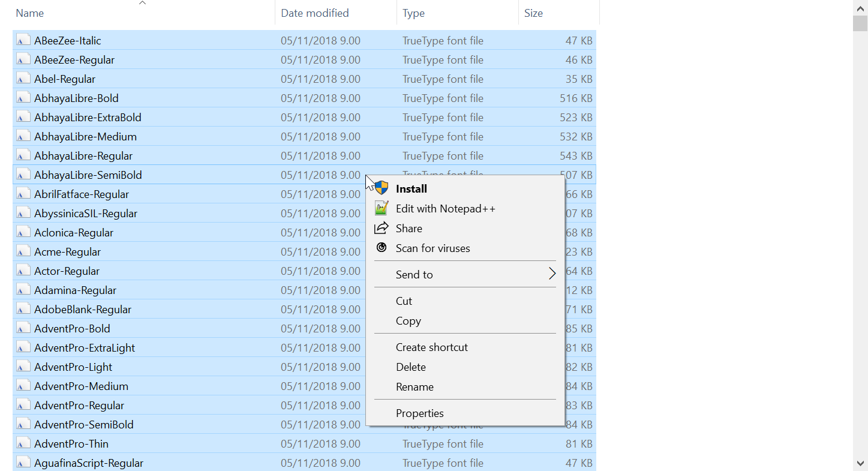Select the file name AbhayaLibre-Bold
The height and width of the screenshot is (471, 868).
(76, 98)
